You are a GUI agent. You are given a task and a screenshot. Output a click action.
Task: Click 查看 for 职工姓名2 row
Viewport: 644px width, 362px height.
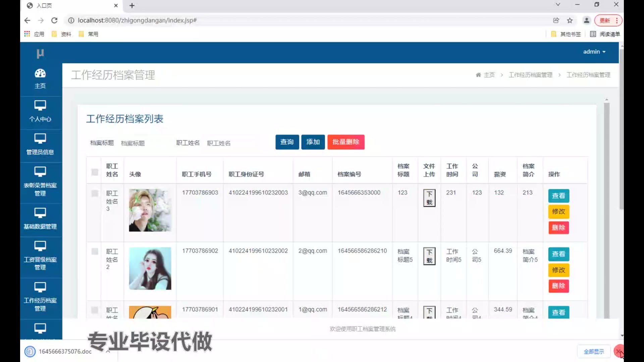coord(558,254)
